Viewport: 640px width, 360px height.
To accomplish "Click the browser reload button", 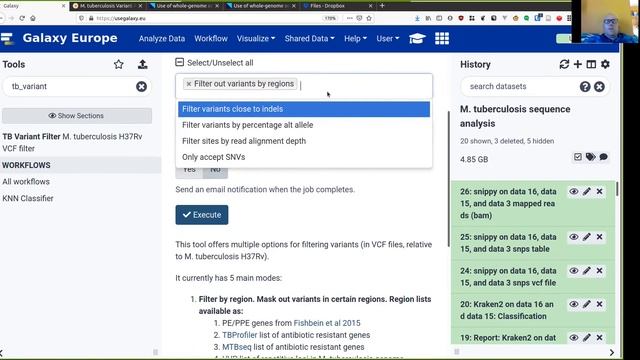I will pyautogui.click(x=22, y=18).
